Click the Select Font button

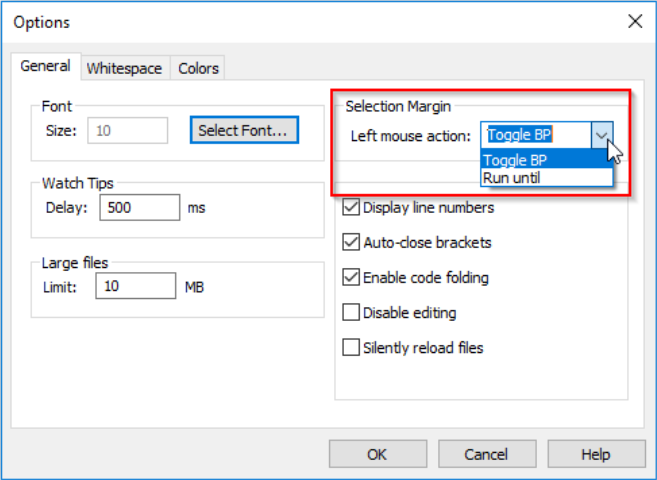tap(243, 130)
